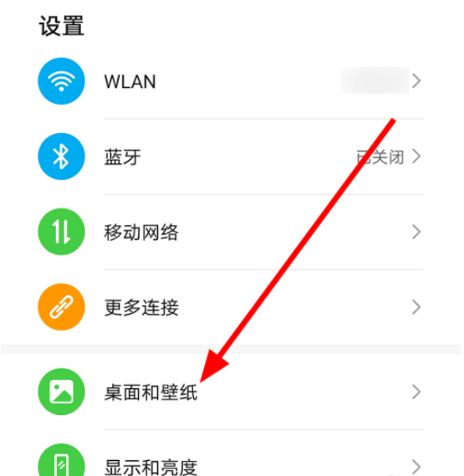Viewport: 464px width, 476px height.
Task: Tap the blurred WLAN network name
Action: point(375,80)
